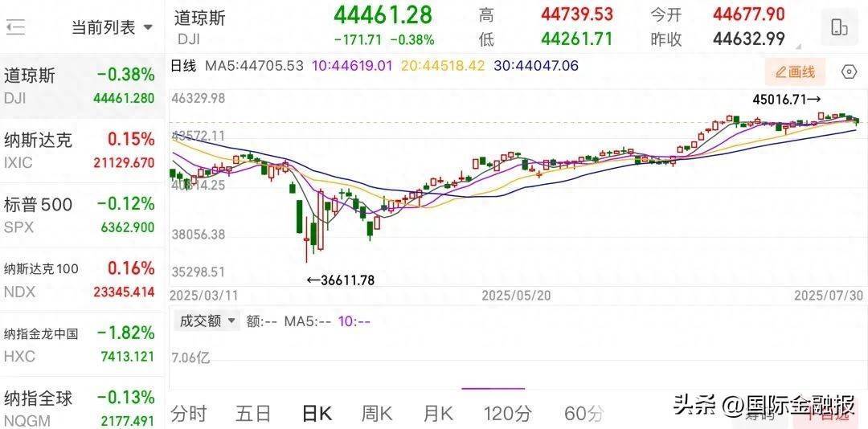The width and height of the screenshot is (868, 429).
Task: Click the 2025/05/20 date label
Action: [x=517, y=296]
